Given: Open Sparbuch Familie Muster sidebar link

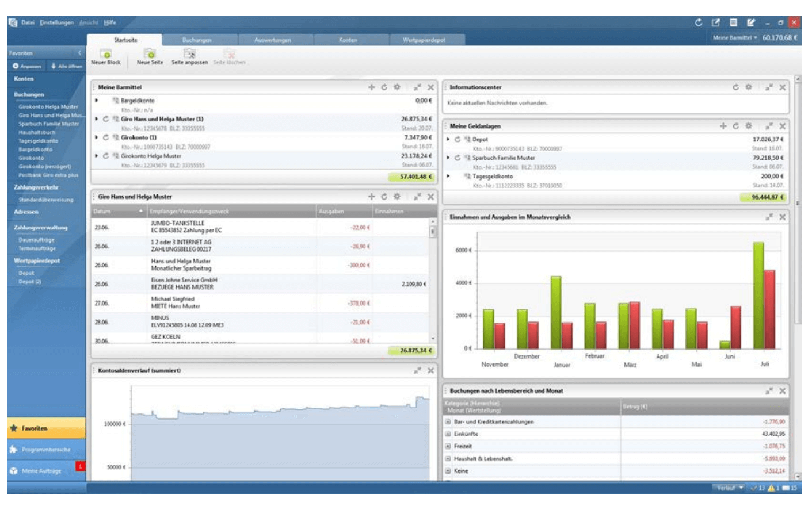Looking at the screenshot, I should 48,124.
